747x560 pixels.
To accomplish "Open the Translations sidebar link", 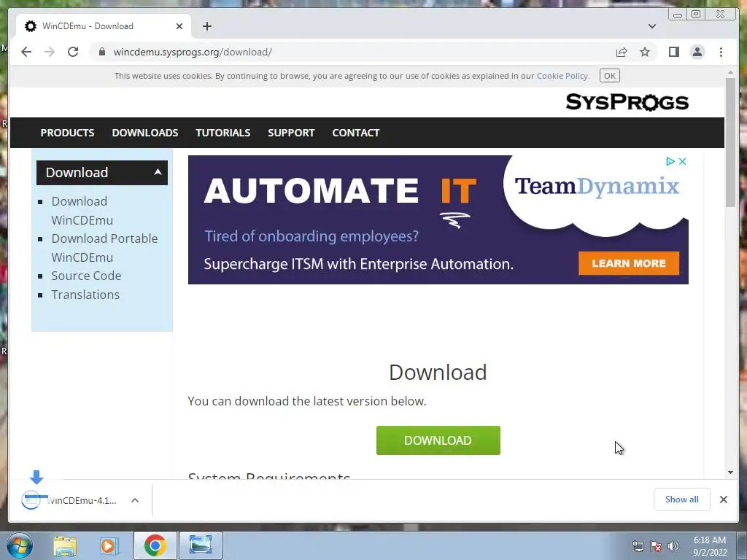I will (85, 295).
